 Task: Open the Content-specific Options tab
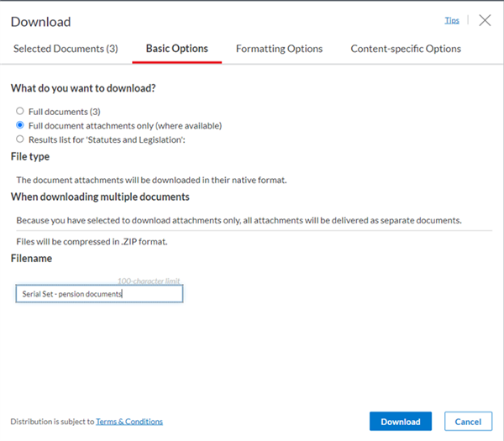click(x=406, y=49)
